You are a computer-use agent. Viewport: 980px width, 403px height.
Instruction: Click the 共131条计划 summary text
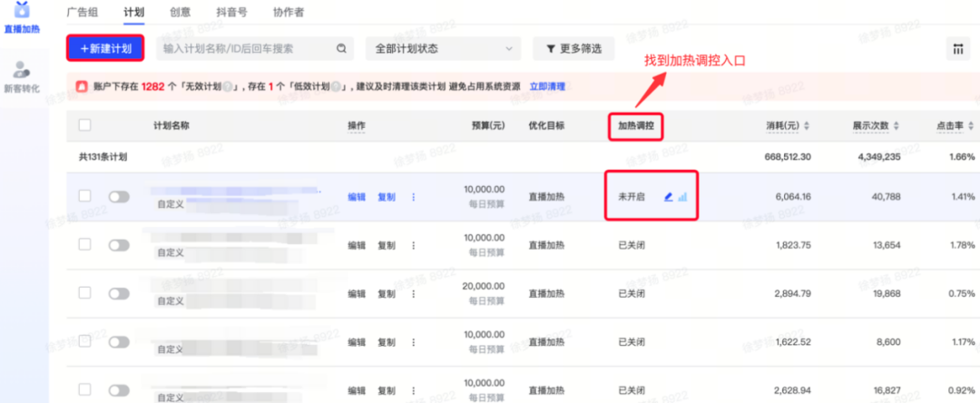(x=103, y=157)
